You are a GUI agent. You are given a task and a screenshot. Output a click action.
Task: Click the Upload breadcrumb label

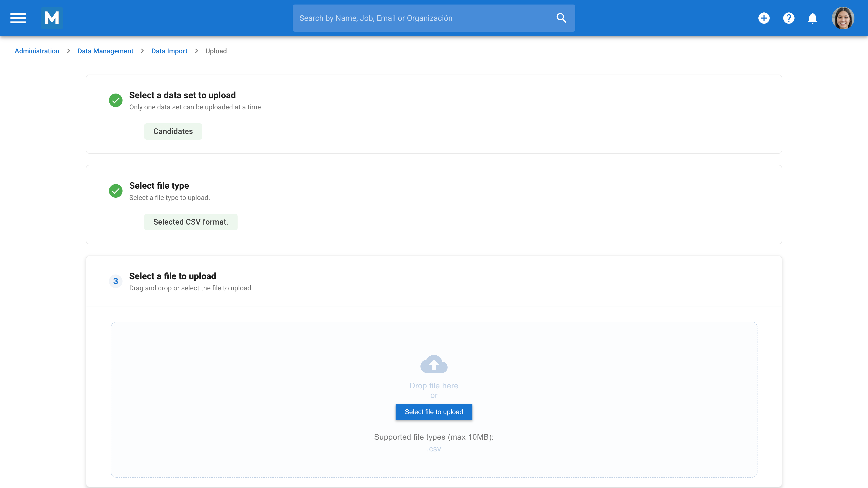[216, 51]
